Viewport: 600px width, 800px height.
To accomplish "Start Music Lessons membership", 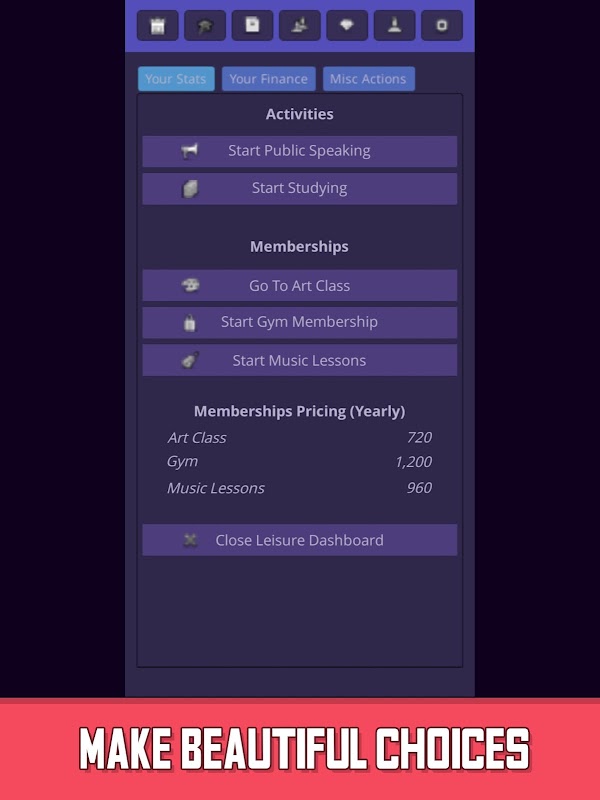I will coord(299,360).
